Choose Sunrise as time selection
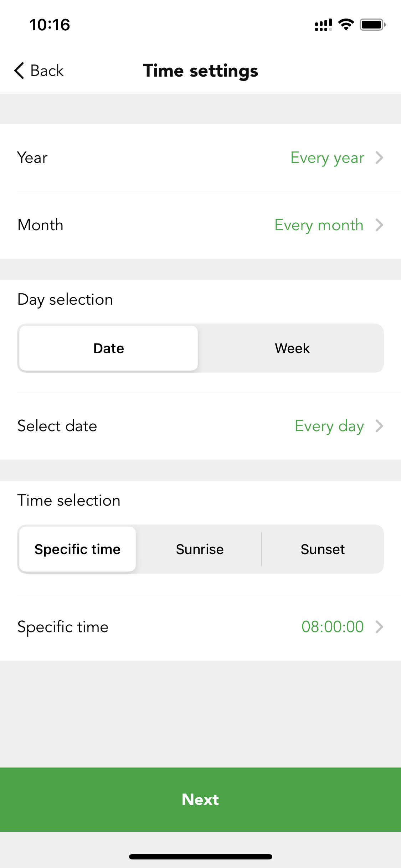 pos(200,549)
